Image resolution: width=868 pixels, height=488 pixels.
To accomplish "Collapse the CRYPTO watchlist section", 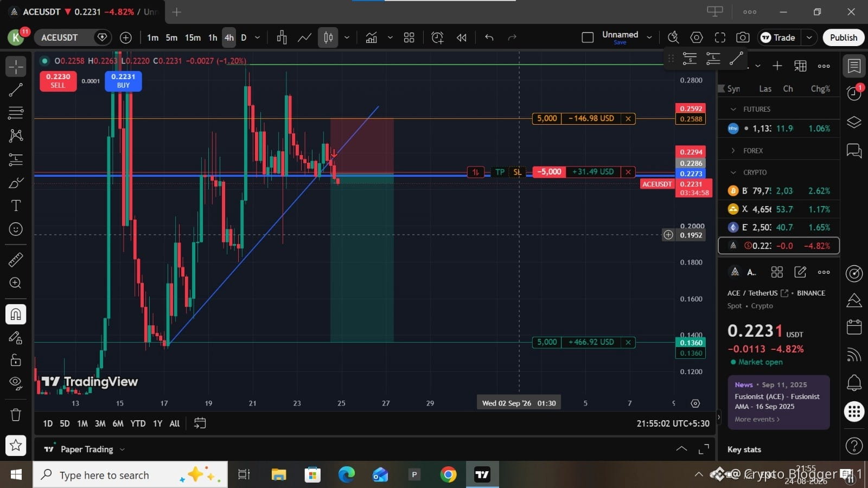I will 733,172.
